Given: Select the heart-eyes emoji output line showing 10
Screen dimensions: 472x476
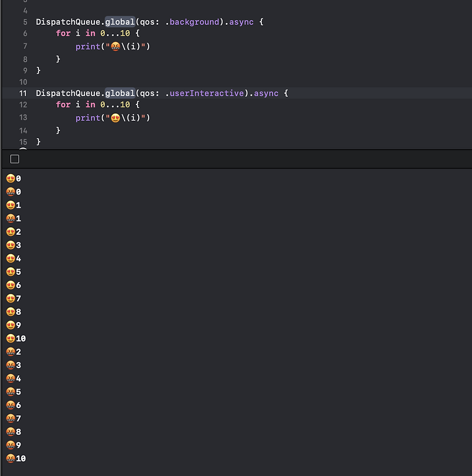Looking at the screenshot, I should (15, 338).
